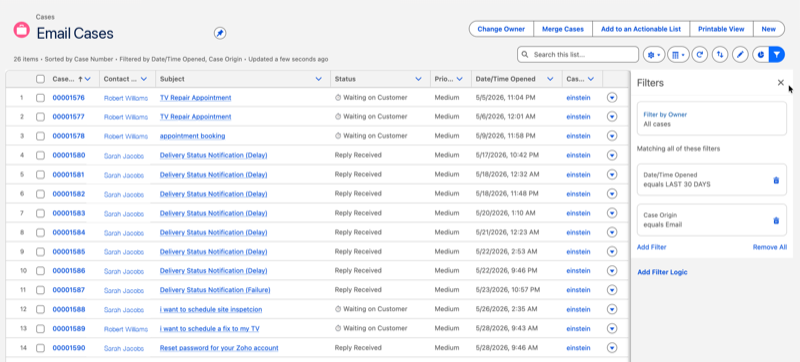Screen dimensions: 800x362
Task: Open Date/Time Opened column dropdown
Action: tap(550, 79)
